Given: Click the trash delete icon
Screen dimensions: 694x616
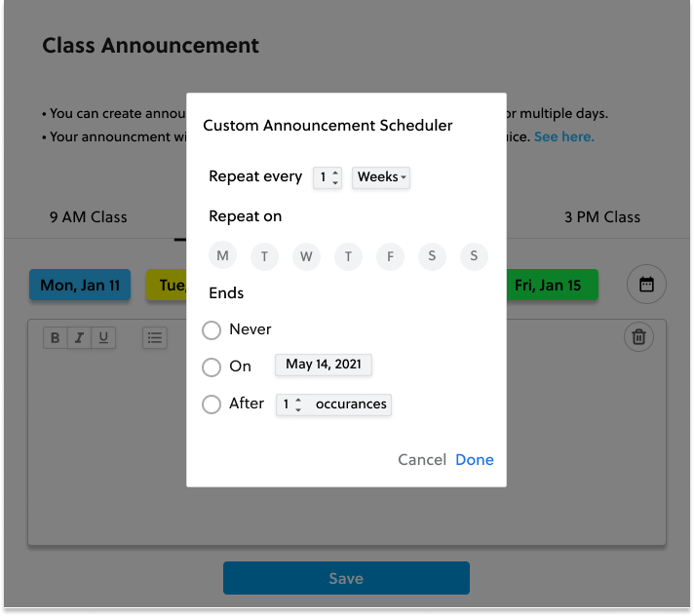Looking at the screenshot, I should click(x=638, y=337).
